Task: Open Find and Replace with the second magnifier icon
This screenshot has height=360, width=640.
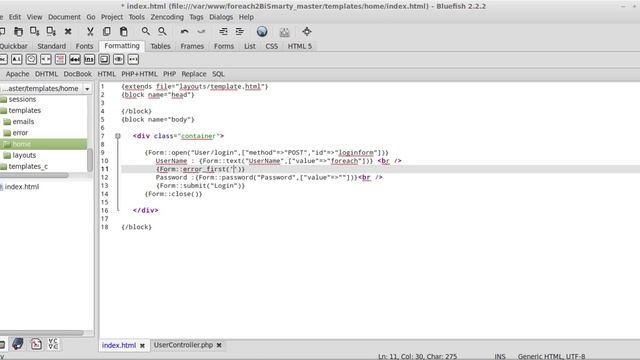Action: point(162,31)
